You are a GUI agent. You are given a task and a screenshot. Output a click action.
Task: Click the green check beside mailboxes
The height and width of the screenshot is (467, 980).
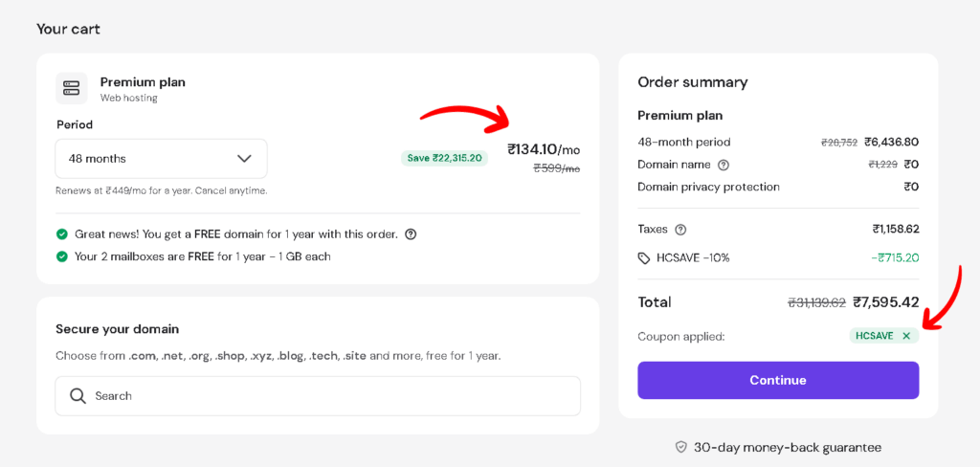[x=62, y=256]
